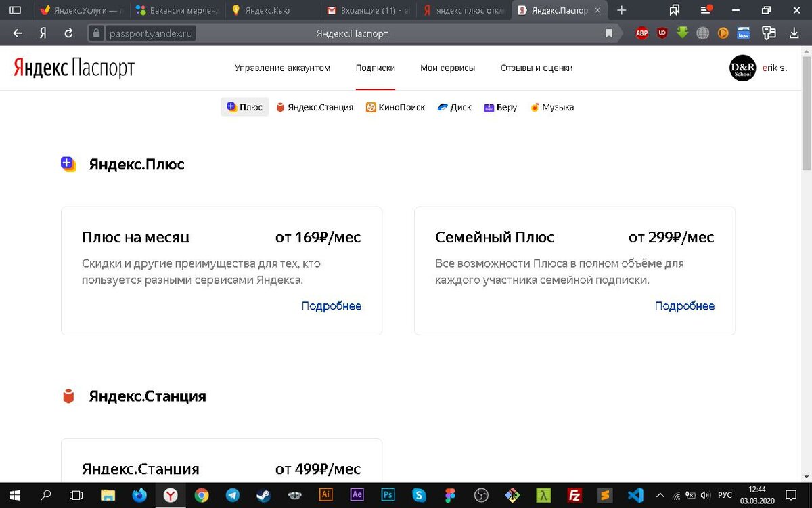Click the passport.yandex.ru address field
Image resolution: width=812 pixels, height=508 pixels.
point(152,33)
